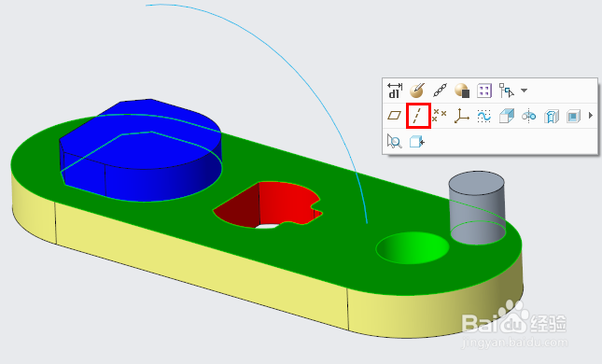Select the gray cylinder post
This screenshot has width=602, height=364.
click(477, 207)
